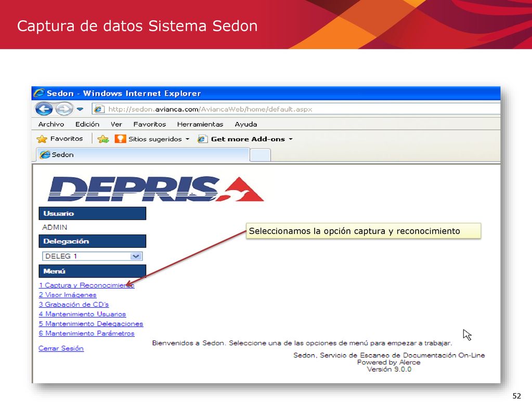Click the Favoritos star button

(x=60, y=139)
